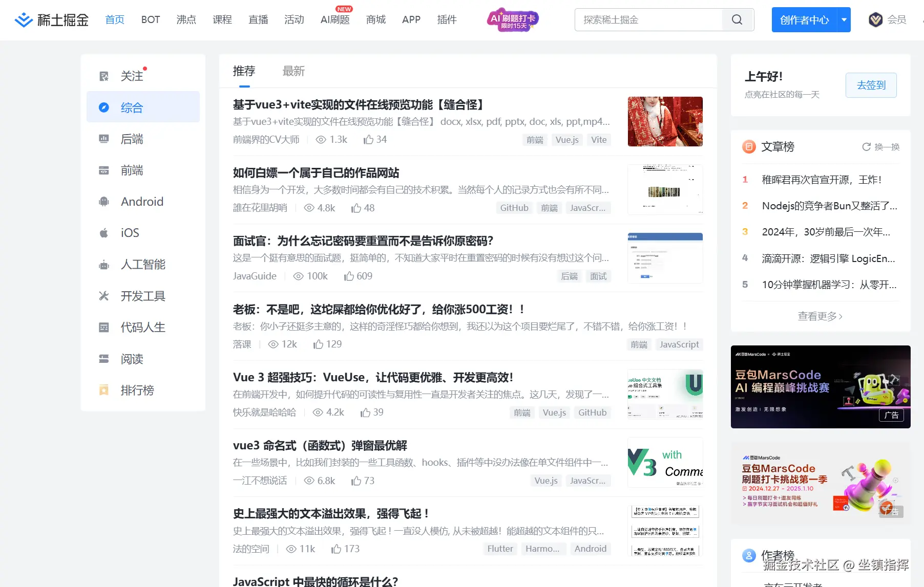The width and height of the screenshot is (924, 587).
Task: Open the 排行榜 sidebar category
Action: (143, 390)
